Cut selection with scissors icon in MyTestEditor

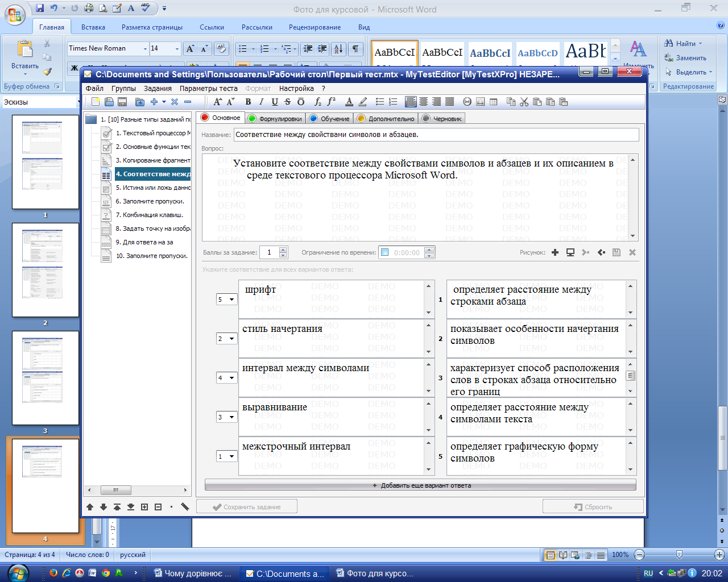524,102
